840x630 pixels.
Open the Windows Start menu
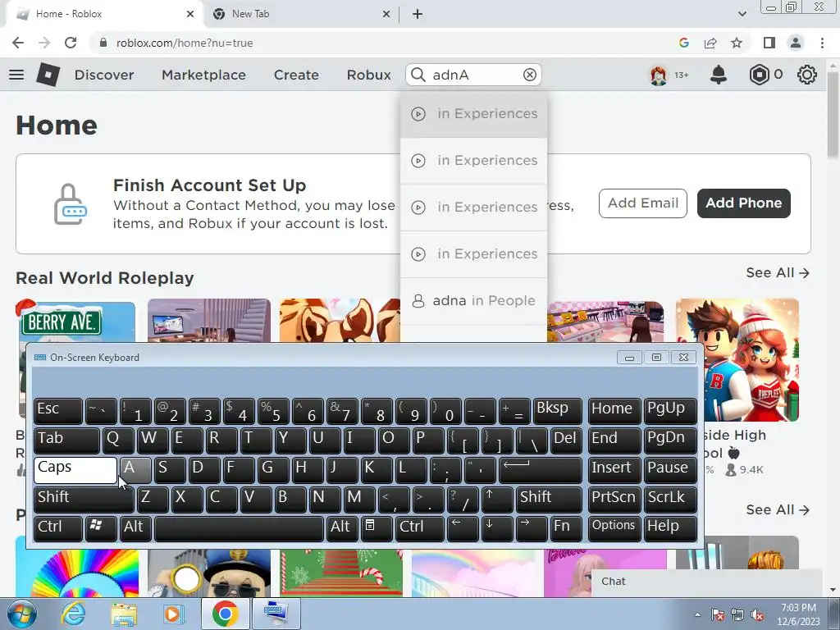pos(21,614)
